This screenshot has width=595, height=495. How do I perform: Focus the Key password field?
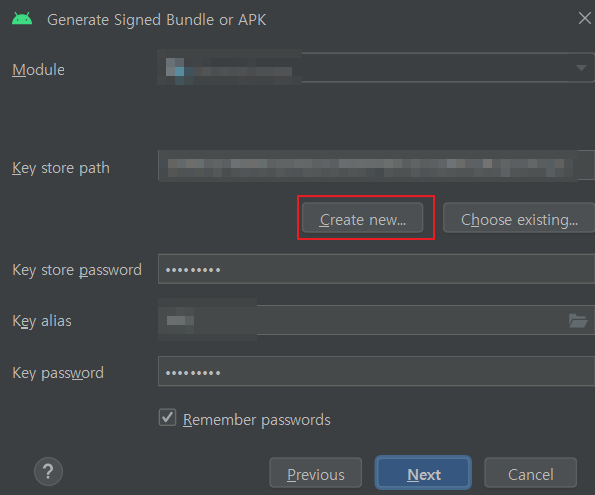[376, 371]
